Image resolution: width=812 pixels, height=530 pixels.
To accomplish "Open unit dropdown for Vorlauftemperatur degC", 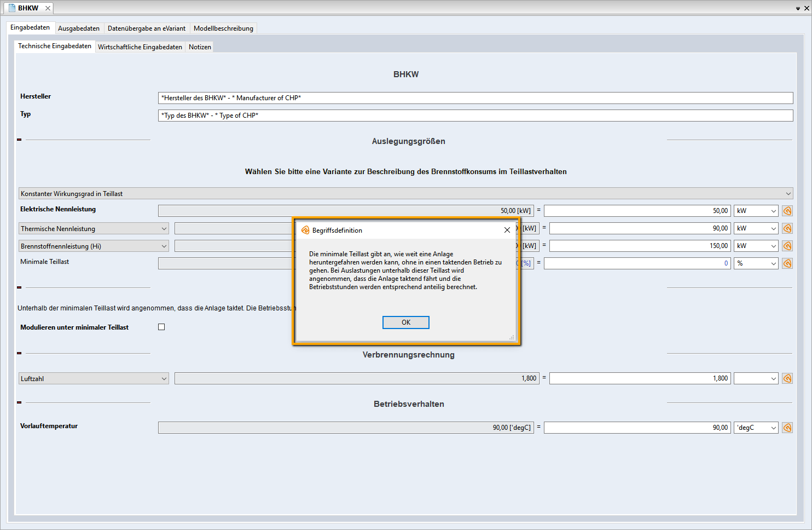I will pyautogui.click(x=756, y=428).
